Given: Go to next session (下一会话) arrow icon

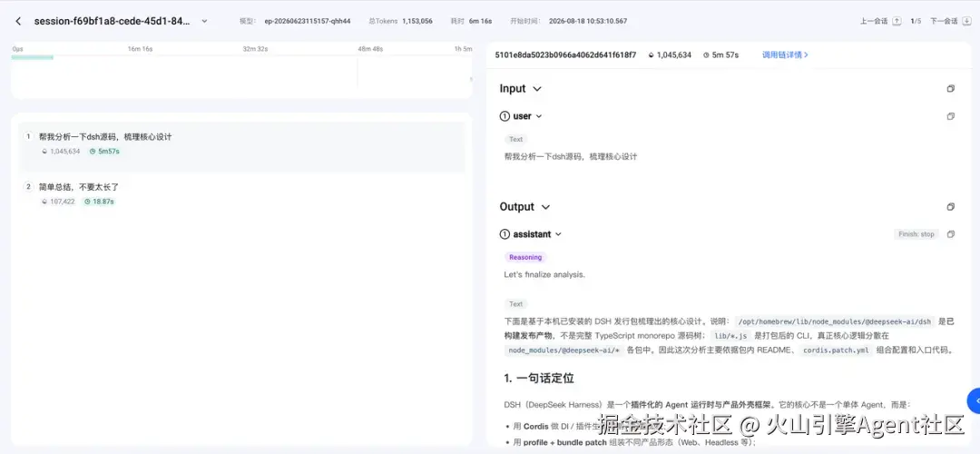Looking at the screenshot, I should 967,21.
